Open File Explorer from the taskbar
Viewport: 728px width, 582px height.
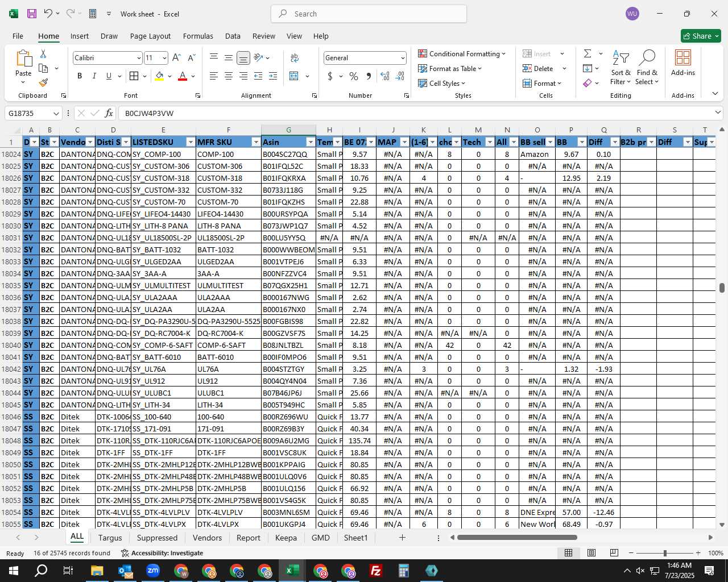pos(97,571)
